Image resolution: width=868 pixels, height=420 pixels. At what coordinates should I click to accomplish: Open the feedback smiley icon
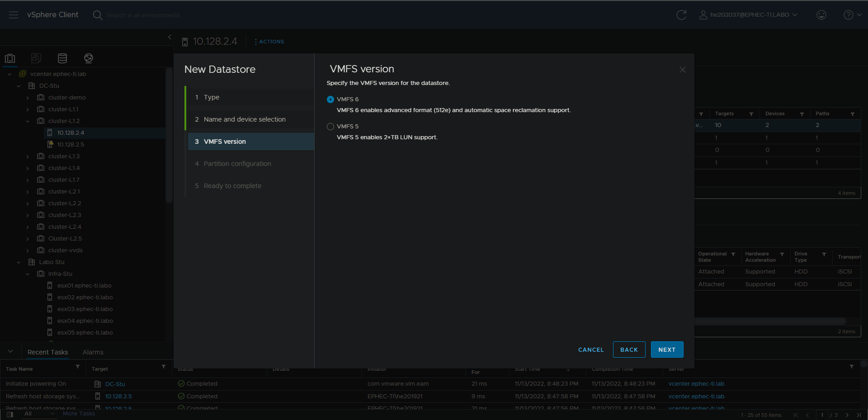point(821,15)
